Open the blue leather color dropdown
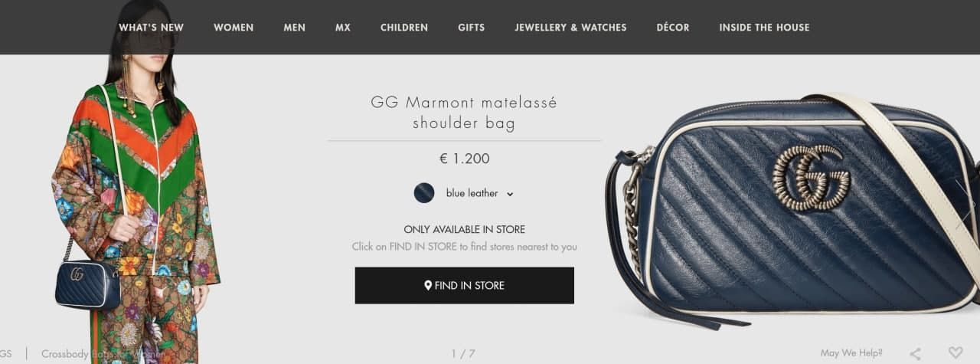This screenshot has height=364, width=980. point(464,193)
